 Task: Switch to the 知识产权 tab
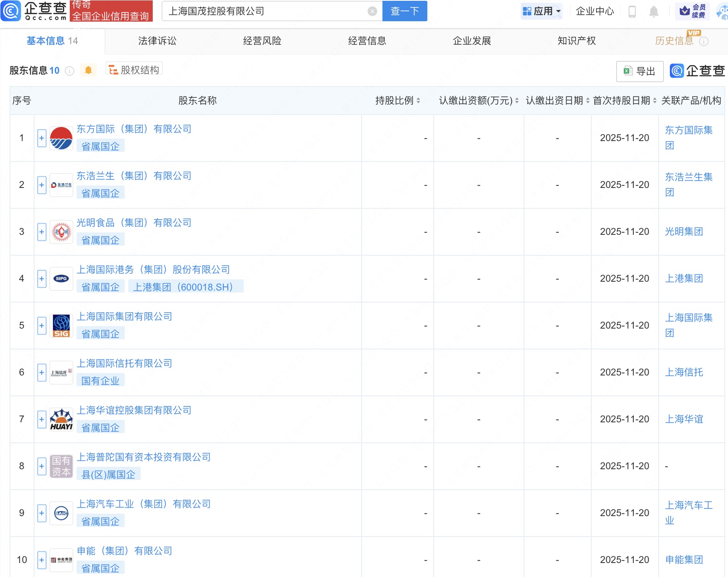pos(576,41)
